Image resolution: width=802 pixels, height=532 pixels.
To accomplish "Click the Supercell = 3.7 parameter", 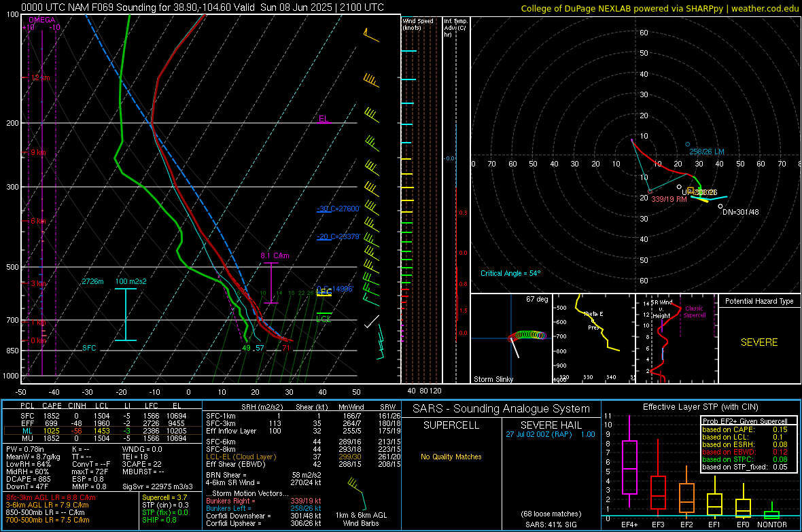I will (164, 497).
